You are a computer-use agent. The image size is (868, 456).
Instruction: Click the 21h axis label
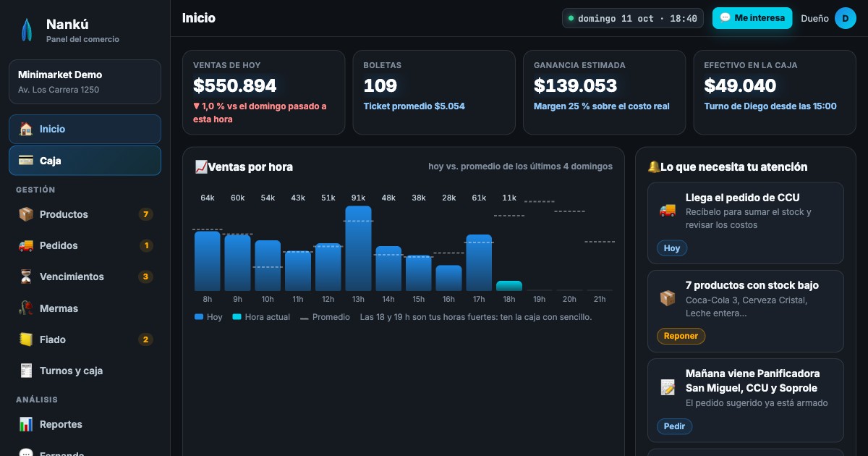click(x=600, y=299)
